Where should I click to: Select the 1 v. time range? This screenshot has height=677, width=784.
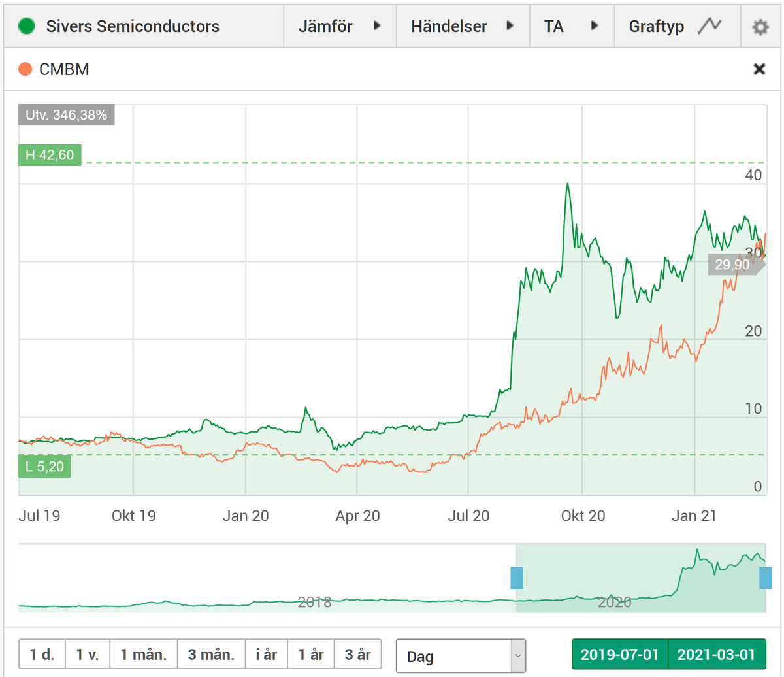(x=88, y=654)
